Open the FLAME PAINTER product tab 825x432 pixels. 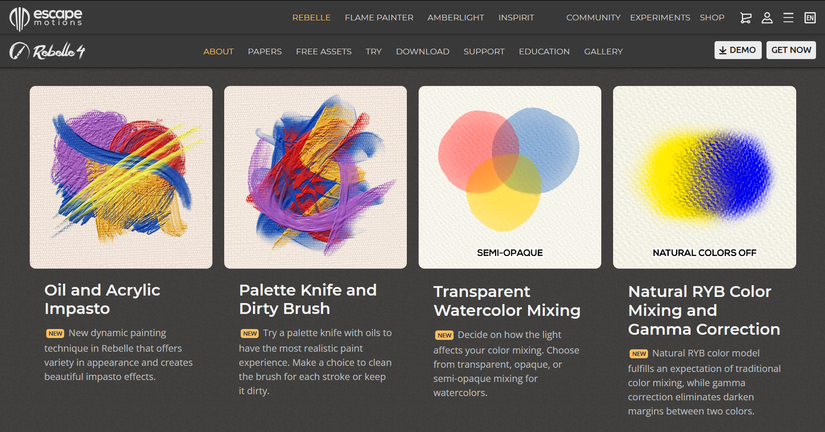[x=379, y=17]
